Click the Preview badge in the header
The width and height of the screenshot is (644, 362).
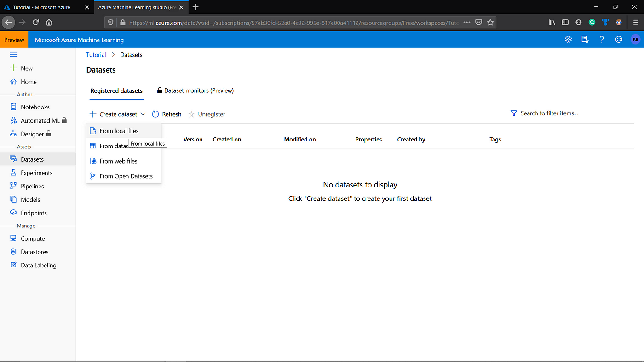pos(14,40)
